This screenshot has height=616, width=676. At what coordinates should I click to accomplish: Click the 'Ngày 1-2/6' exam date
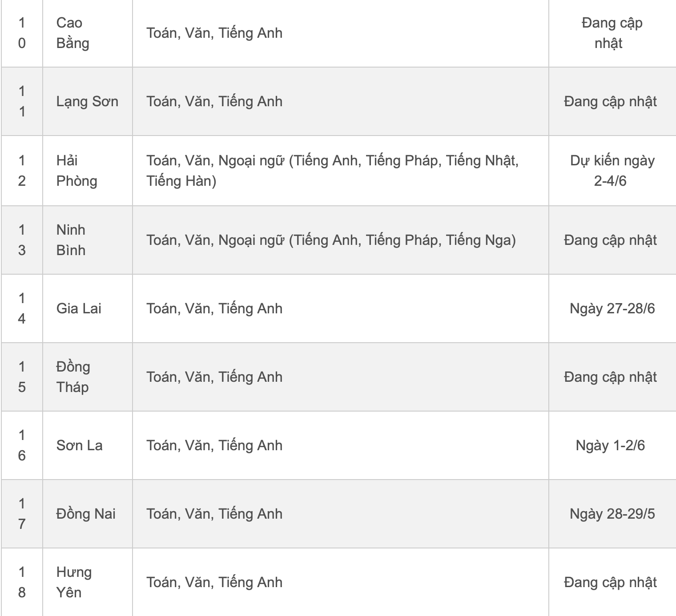610,445
